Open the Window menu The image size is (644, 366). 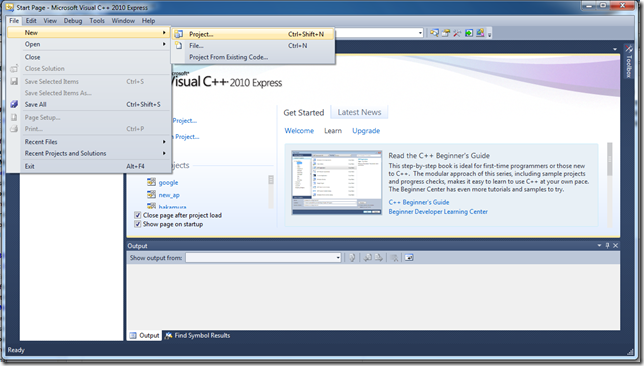click(123, 21)
